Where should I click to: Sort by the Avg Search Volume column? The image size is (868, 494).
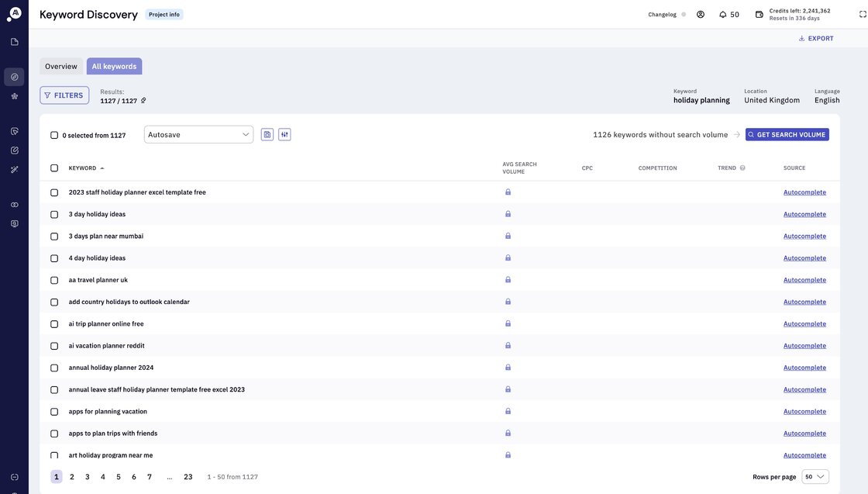click(x=519, y=168)
